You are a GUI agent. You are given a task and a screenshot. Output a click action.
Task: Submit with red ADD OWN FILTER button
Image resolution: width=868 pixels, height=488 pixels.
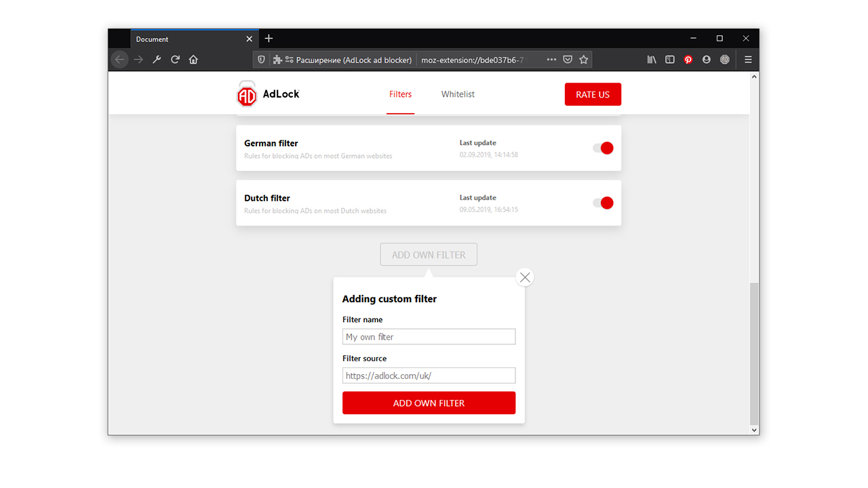click(x=429, y=403)
